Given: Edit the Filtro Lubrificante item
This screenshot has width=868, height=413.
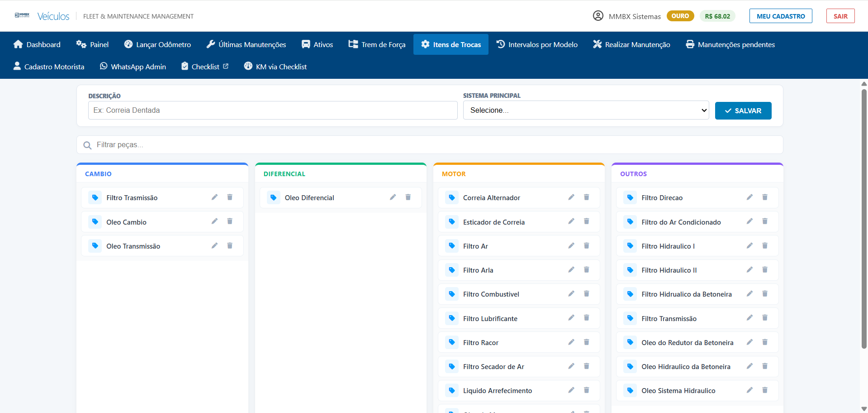Looking at the screenshot, I should coord(571,318).
